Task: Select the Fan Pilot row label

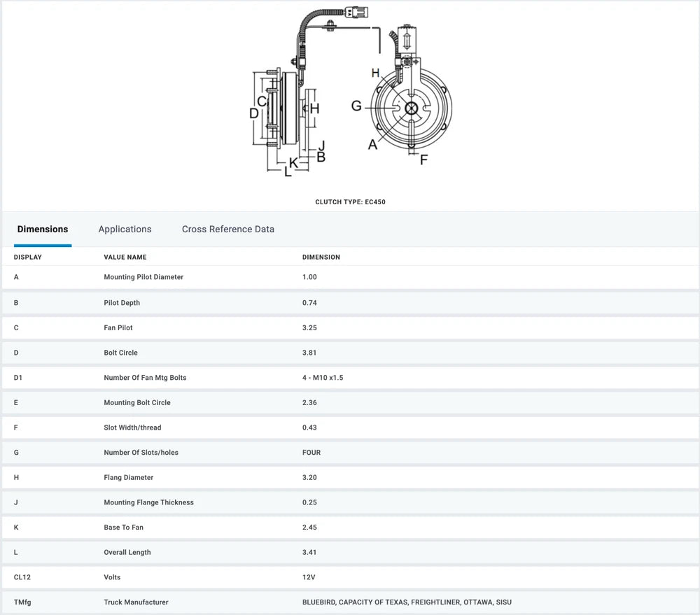Action: click(118, 327)
